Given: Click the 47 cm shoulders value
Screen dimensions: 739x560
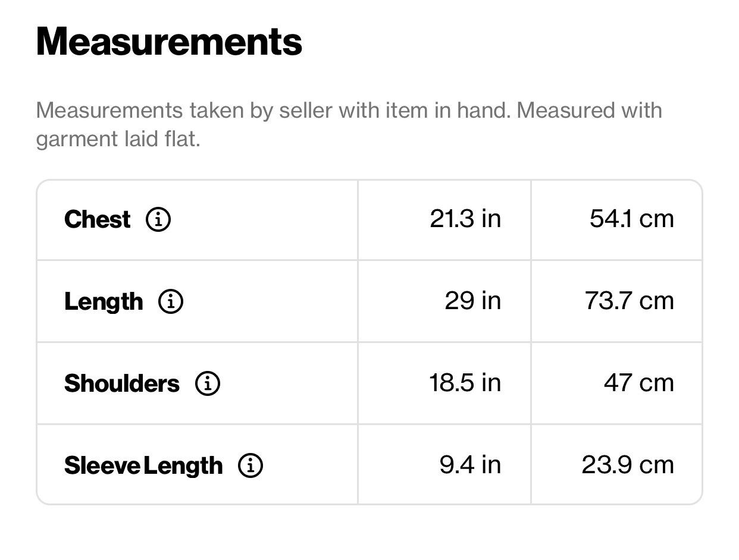Looking at the screenshot, I should point(639,383).
